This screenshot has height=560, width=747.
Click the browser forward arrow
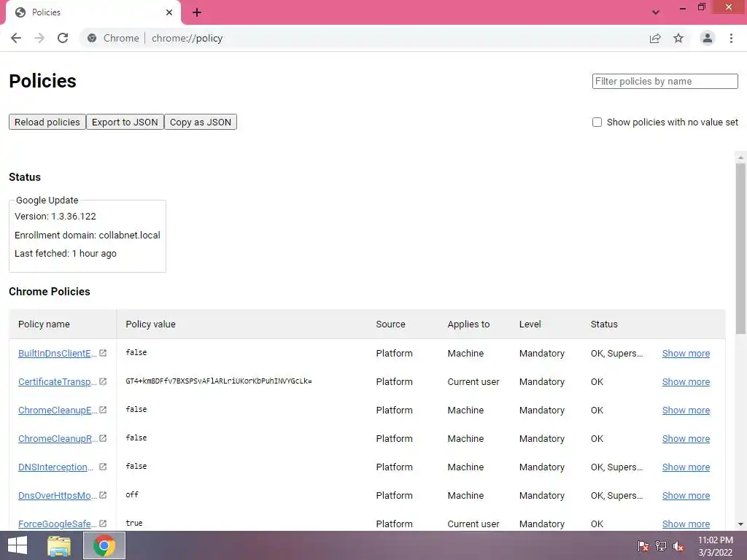[x=39, y=38]
